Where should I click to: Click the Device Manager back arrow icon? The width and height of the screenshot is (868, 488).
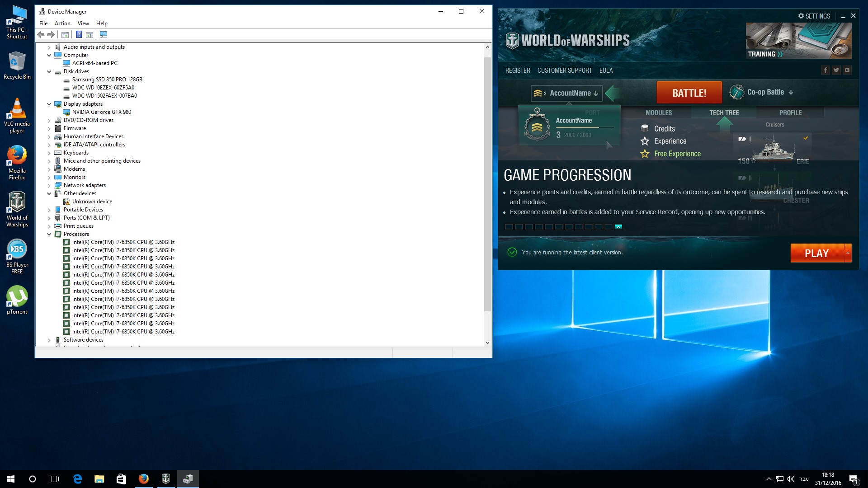pos(41,34)
